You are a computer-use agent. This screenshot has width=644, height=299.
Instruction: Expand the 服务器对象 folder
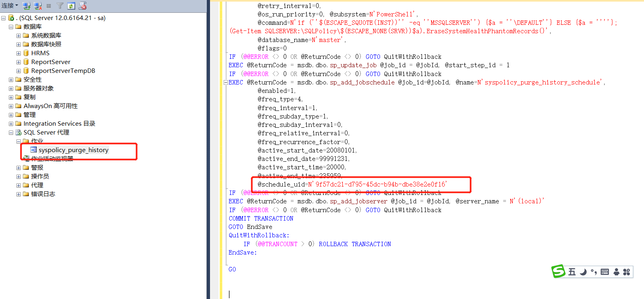[11, 88]
